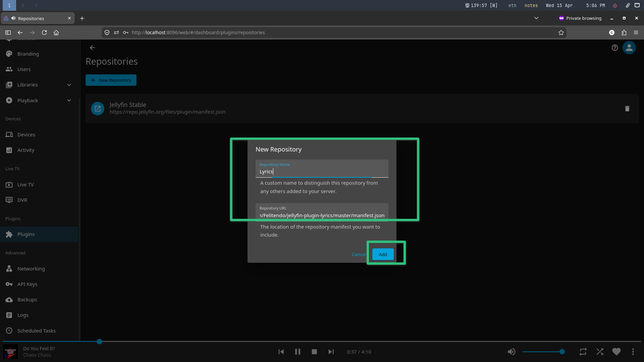Toggle shuffle mode
Image resolution: width=644 pixels, height=362 pixels.
point(600,352)
